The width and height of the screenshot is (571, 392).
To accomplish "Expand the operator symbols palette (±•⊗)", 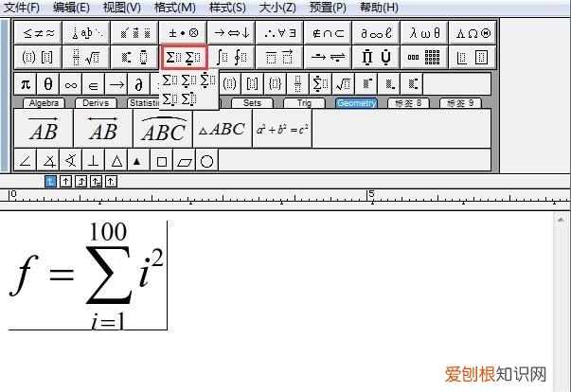I will pos(183,33).
